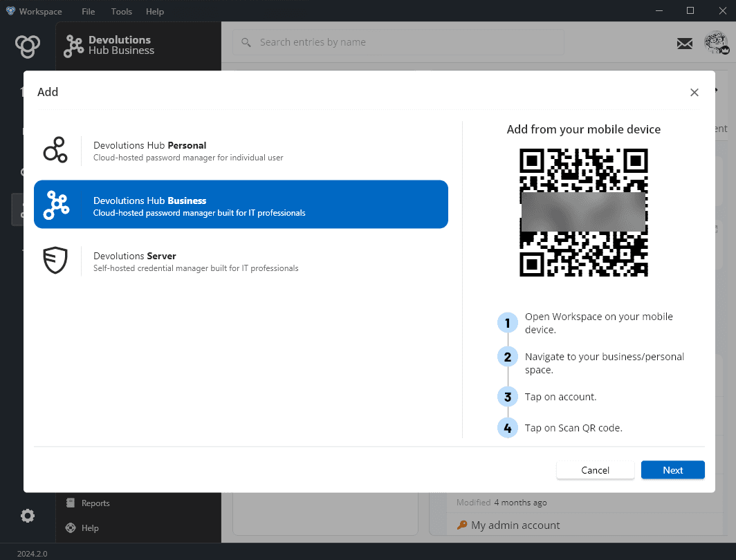The height and width of the screenshot is (560, 736).
Task: Click the Devolutions Server shield icon
Action: [x=55, y=261]
